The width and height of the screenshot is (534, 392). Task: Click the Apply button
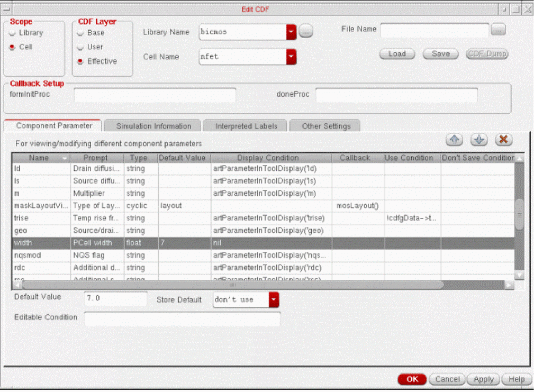coord(483,379)
